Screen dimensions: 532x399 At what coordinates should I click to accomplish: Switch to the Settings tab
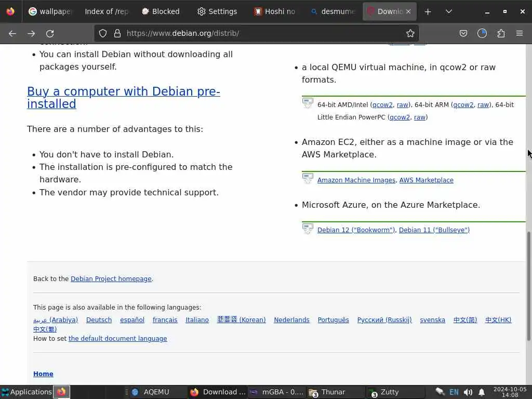[217, 11]
